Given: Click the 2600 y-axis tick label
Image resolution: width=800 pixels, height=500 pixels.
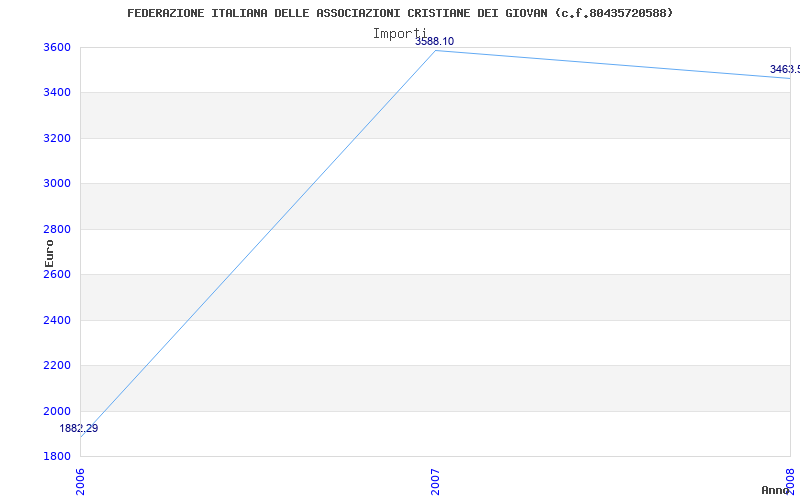Looking at the screenshot, I should tap(57, 274).
